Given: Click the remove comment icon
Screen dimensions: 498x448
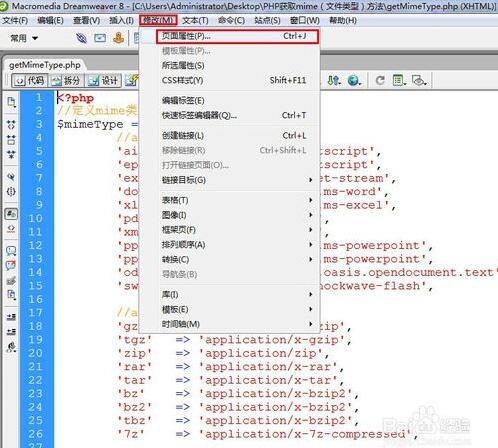Looking at the screenshot, I should coord(11,265).
